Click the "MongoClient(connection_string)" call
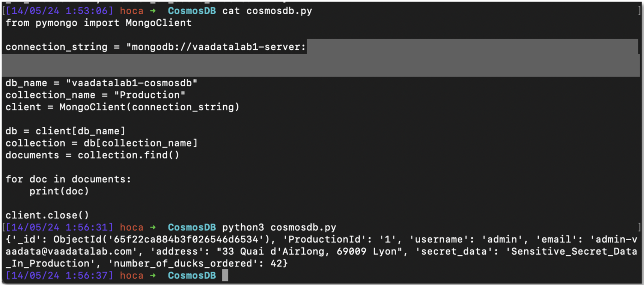Image resolution: width=644 pixels, height=285 pixels. pyautogui.click(x=149, y=107)
